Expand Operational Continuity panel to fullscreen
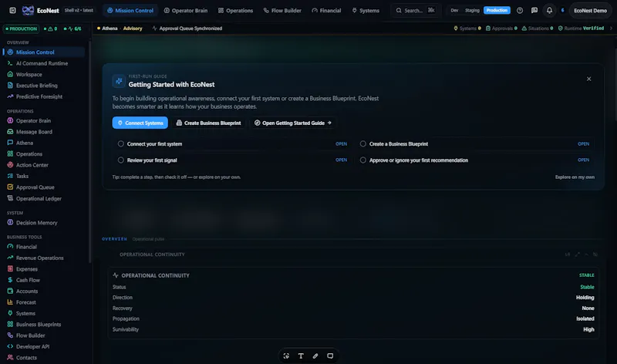Image resolution: width=617 pixels, height=364 pixels. [577, 254]
